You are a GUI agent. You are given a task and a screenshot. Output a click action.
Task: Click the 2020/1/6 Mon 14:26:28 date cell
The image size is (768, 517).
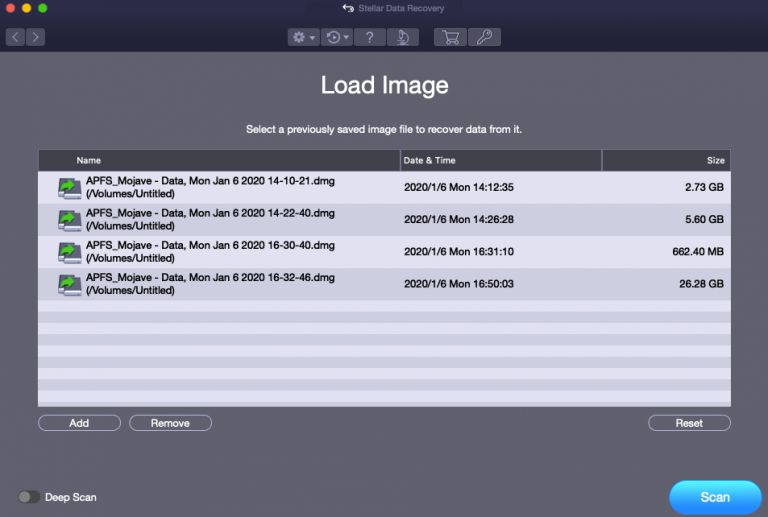coord(458,219)
